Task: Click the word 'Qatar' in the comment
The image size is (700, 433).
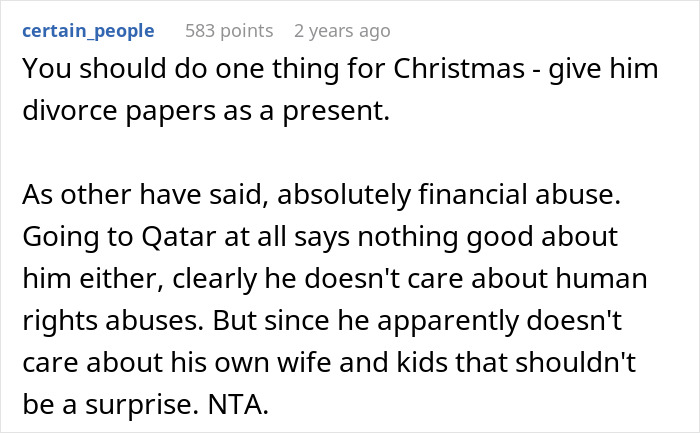Action: 178,240
